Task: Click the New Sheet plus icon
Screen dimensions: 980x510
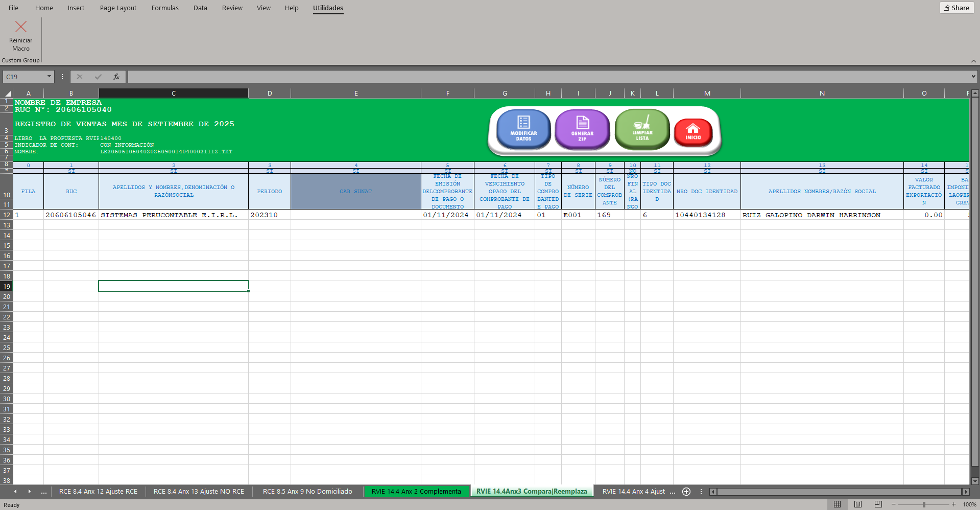Action: click(x=686, y=492)
